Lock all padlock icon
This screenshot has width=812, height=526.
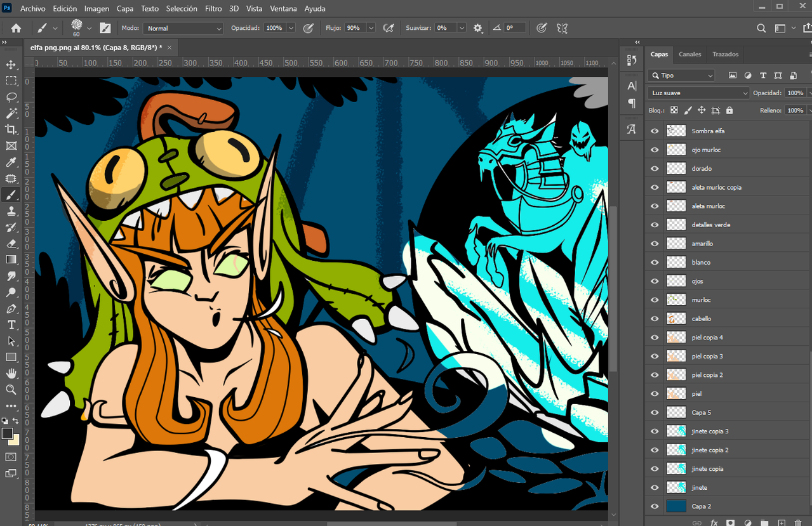[x=729, y=110]
